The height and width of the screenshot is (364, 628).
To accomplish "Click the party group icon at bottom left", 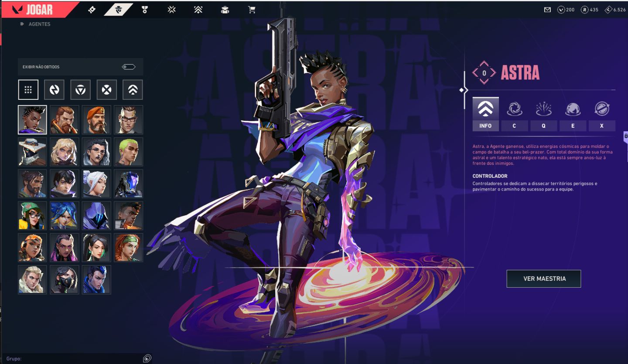I will tap(147, 358).
